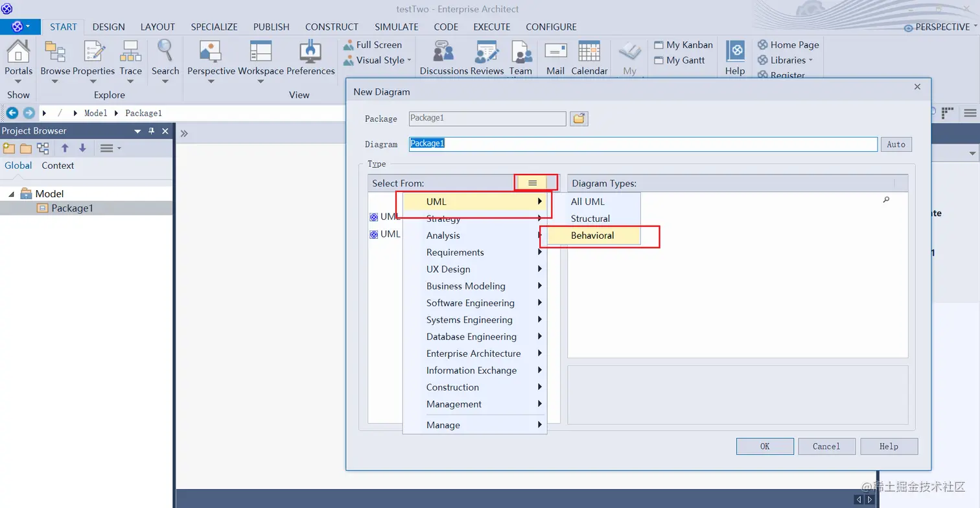Click into the Diagram name field

tap(643, 144)
